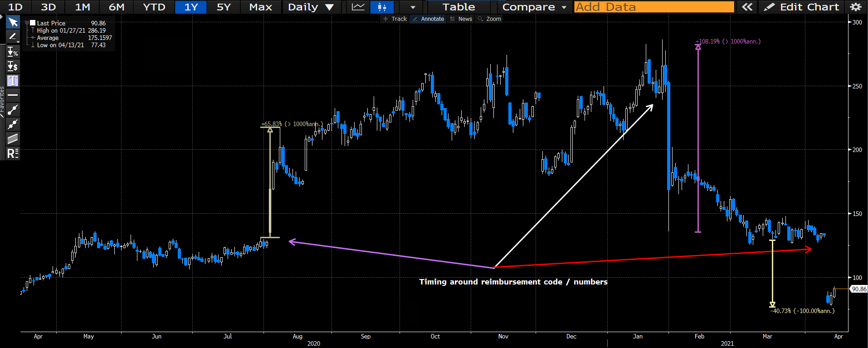
Task: Collapse panel with double chevron
Action: [x=747, y=7]
